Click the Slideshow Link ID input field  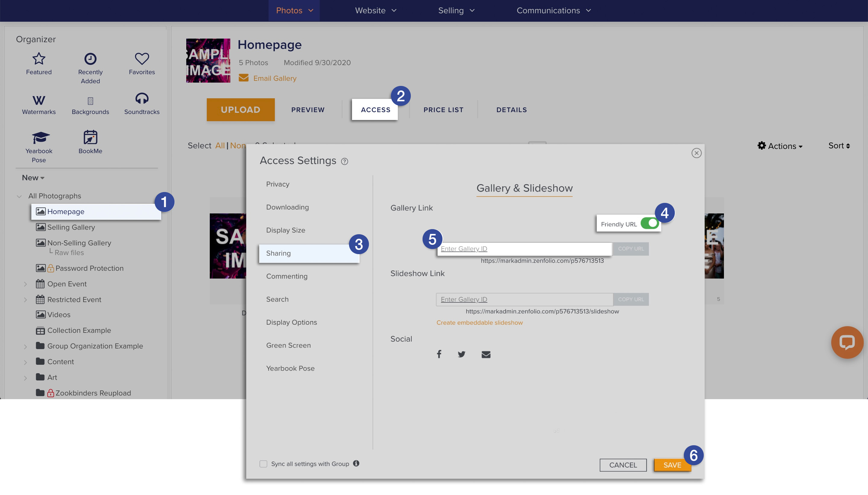525,299
